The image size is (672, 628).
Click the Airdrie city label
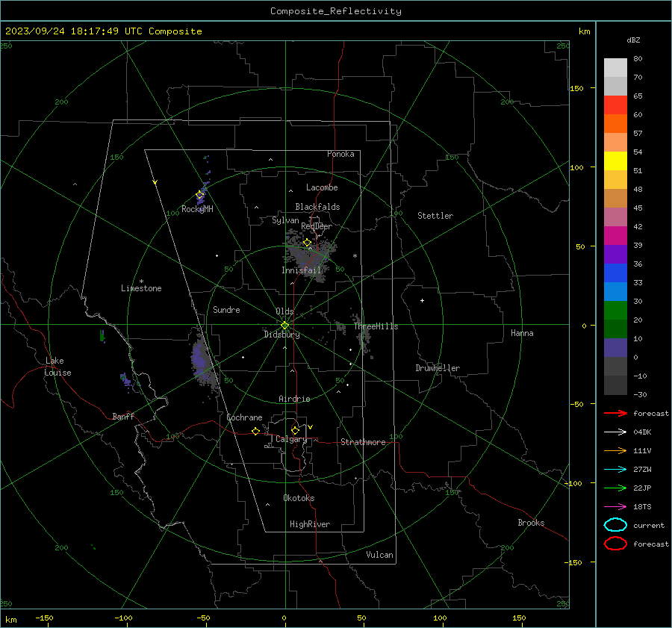(294, 399)
